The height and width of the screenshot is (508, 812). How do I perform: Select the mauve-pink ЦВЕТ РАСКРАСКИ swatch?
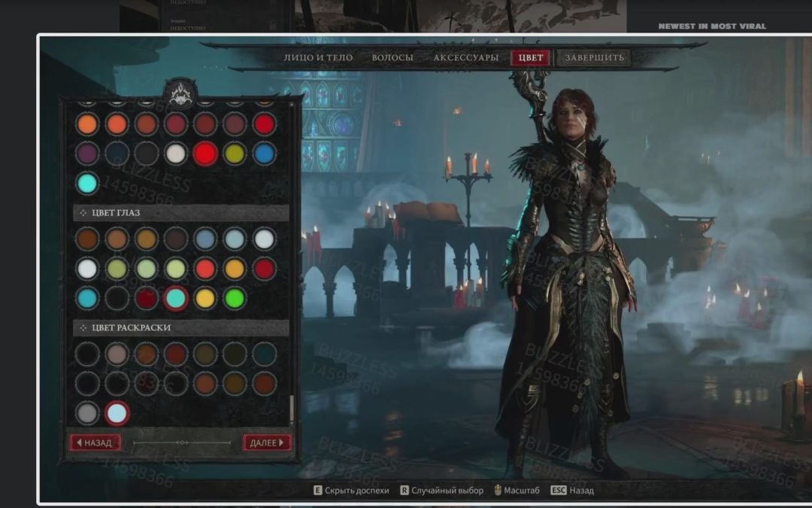pyautogui.click(x=117, y=354)
